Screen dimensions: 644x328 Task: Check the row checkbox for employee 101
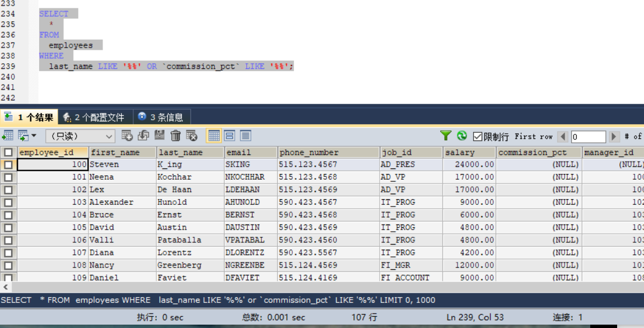click(8, 177)
